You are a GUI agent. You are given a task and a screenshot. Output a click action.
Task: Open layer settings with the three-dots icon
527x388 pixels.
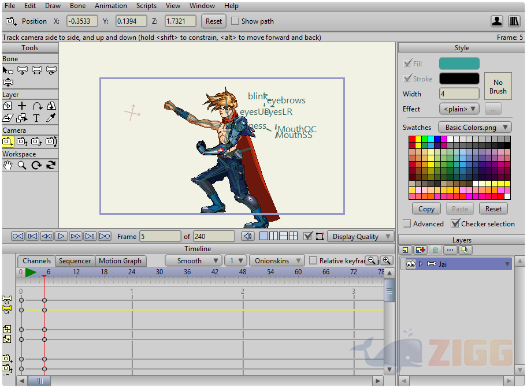click(x=450, y=250)
